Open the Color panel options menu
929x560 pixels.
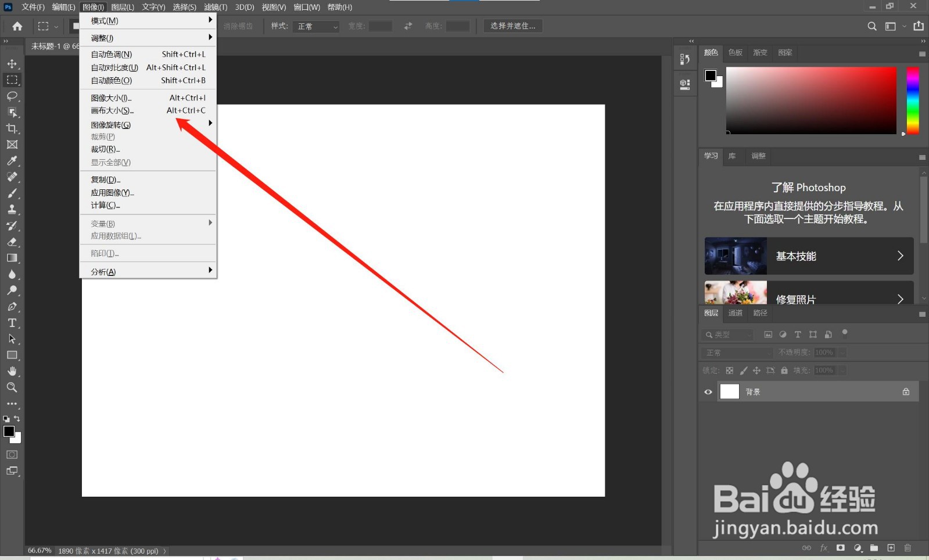(922, 53)
